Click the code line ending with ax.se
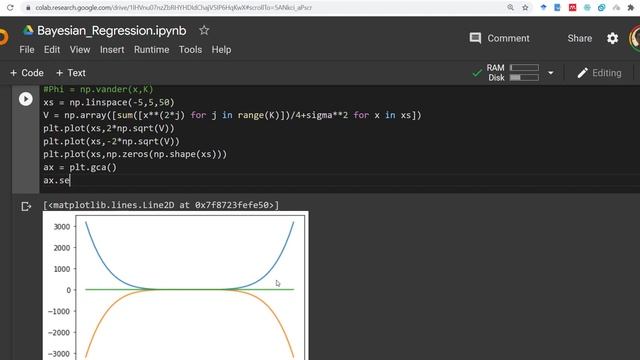Viewport: 640px width, 360px height. click(57, 180)
